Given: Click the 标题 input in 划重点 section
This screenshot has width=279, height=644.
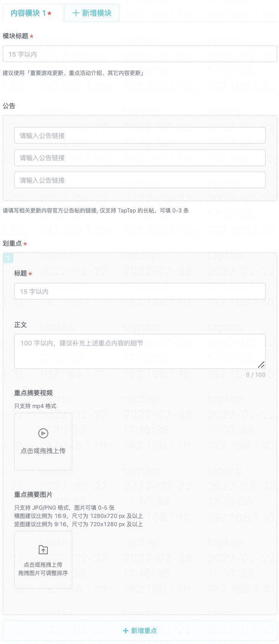Looking at the screenshot, I should pos(139,291).
